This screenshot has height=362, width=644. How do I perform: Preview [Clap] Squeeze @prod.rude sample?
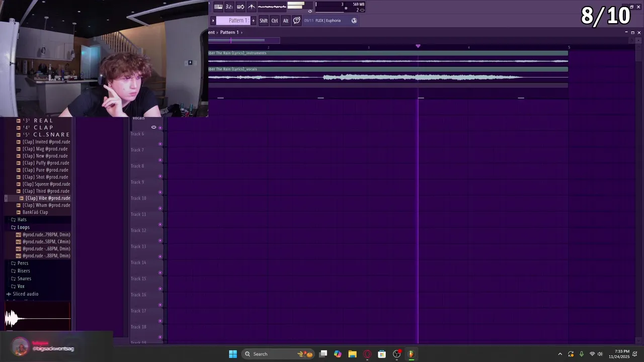[43, 184]
